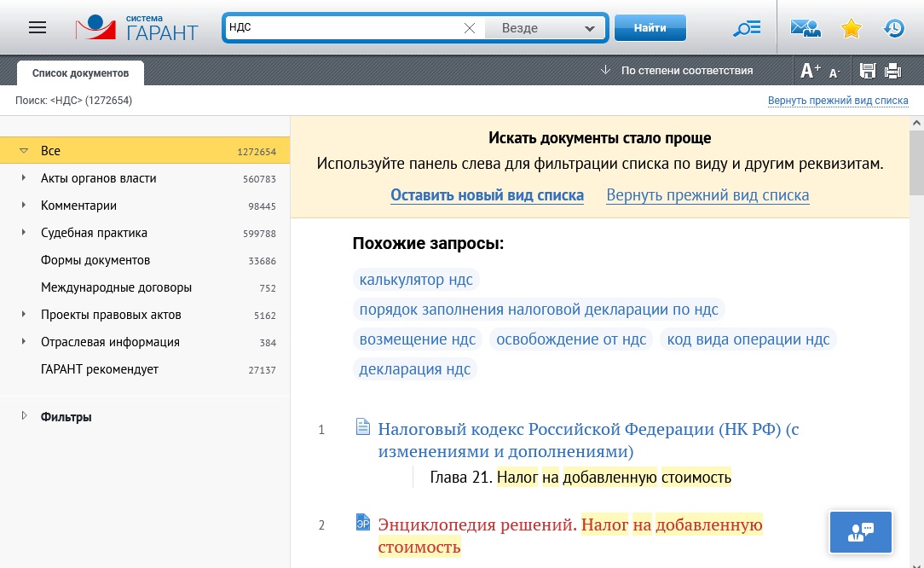Click into the search input field

[341, 28]
